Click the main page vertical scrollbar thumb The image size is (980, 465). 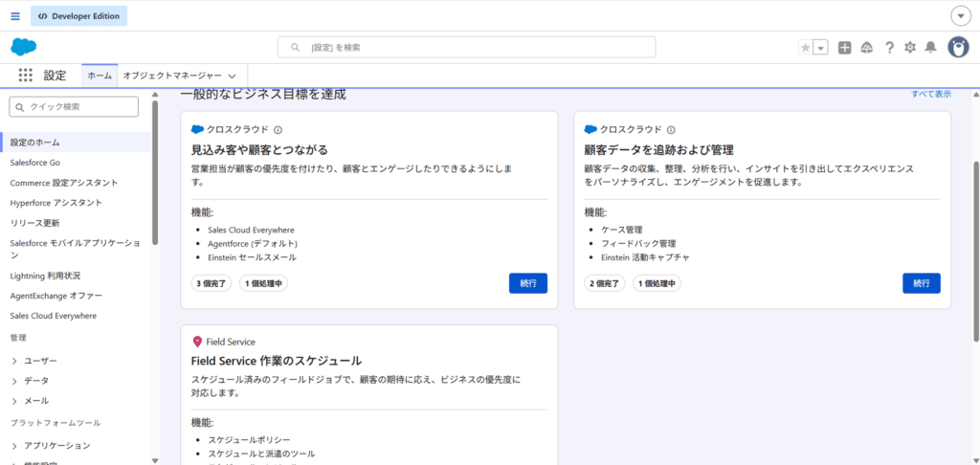tap(975, 252)
